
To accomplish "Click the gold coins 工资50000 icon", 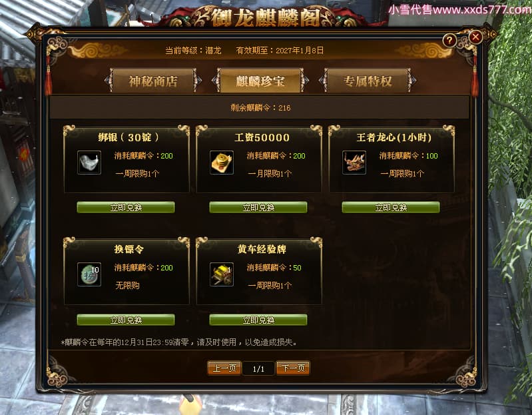I will tap(222, 163).
